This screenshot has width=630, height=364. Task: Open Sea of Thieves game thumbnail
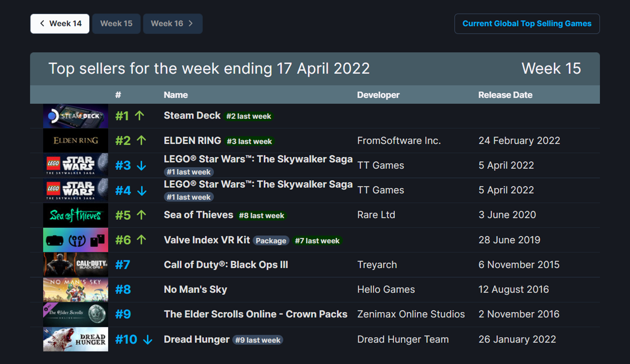point(76,215)
